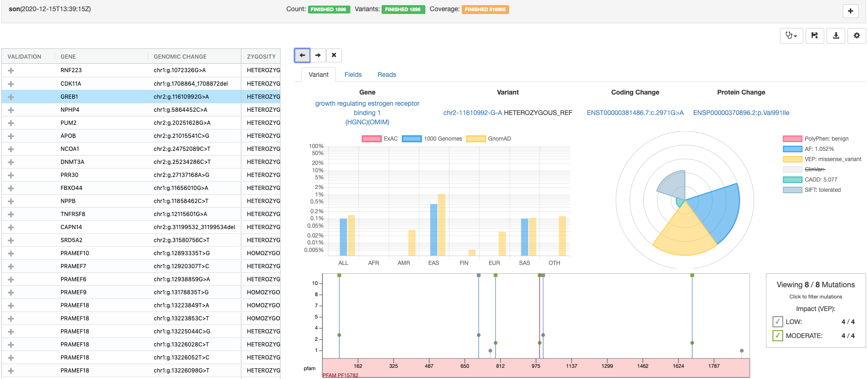The height and width of the screenshot is (379, 868).
Task: Click the Count FINISHED 1896 badge
Action: point(328,9)
